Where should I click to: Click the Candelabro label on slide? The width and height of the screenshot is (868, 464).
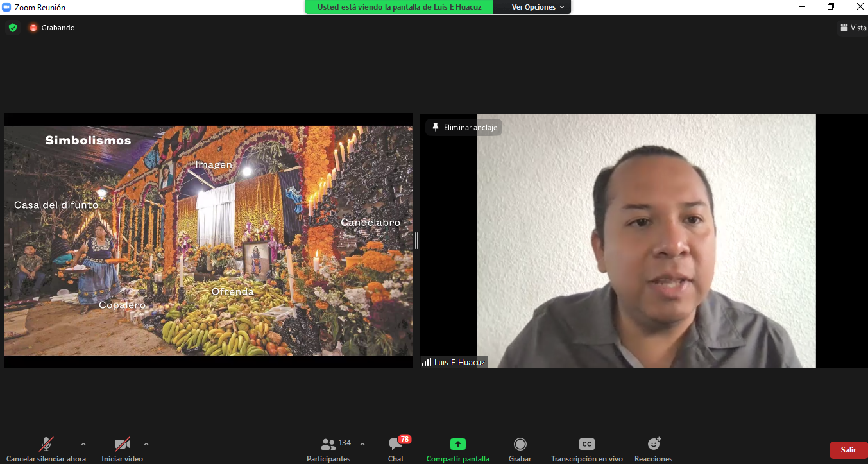[x=370, y=223]
